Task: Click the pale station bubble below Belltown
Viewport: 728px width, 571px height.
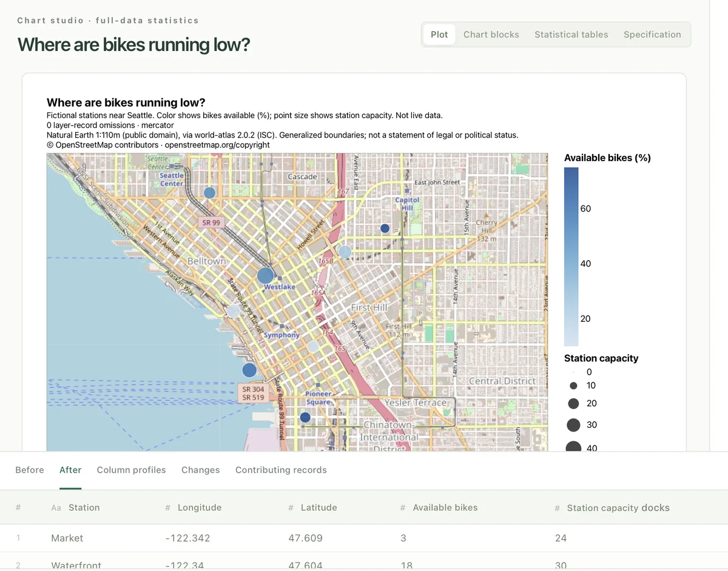Action: pos(234,311)
